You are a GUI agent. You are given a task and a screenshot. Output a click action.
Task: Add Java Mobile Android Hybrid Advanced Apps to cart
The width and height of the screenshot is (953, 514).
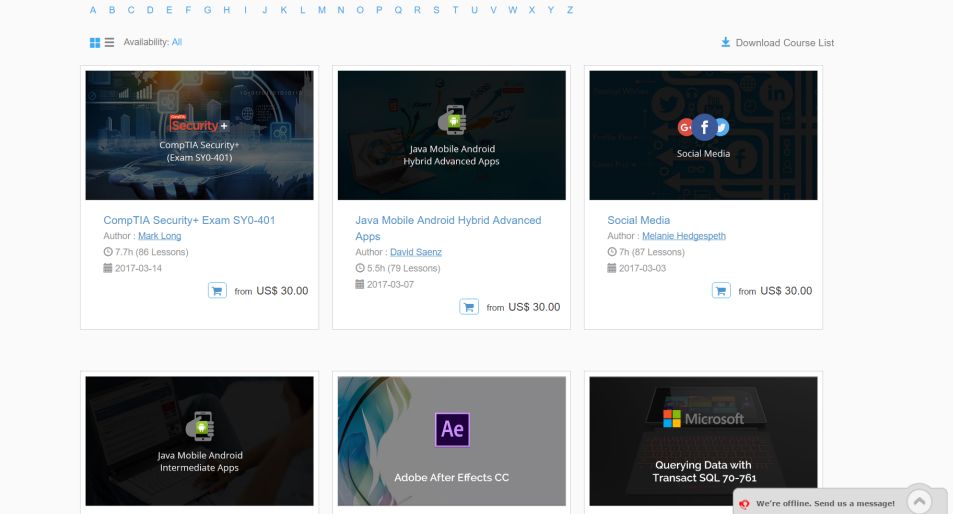(469, 307)
